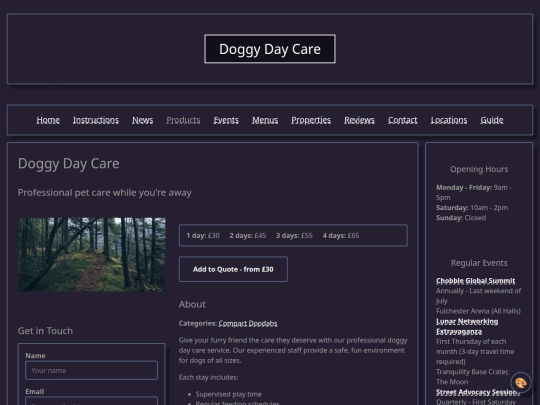Viewport: 540px width, 405px height.
Task: Click the Doggy Day Care header logo
Action: pyautogui.click(x=270, y=49)
